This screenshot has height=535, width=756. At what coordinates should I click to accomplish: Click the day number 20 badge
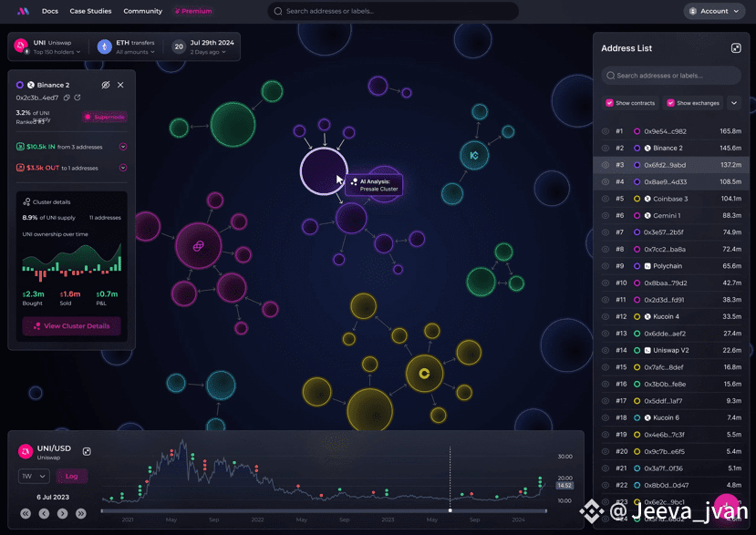[x=179, y=46]
